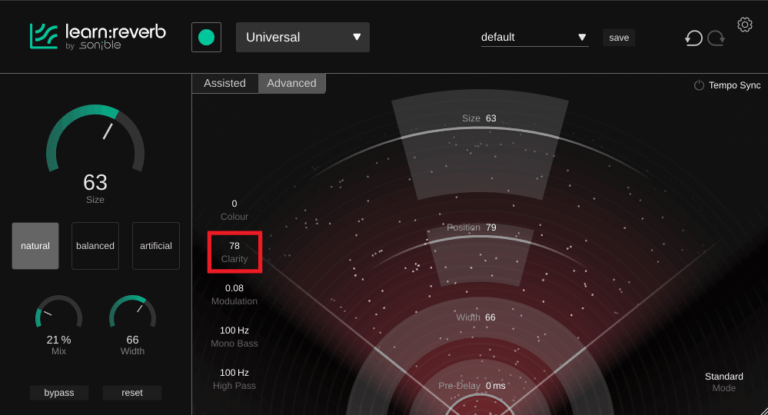Open the Universal profile dropdown
The width and height of the screenshot is (768, 415).
pyautogui.click(x=302, y=38)
